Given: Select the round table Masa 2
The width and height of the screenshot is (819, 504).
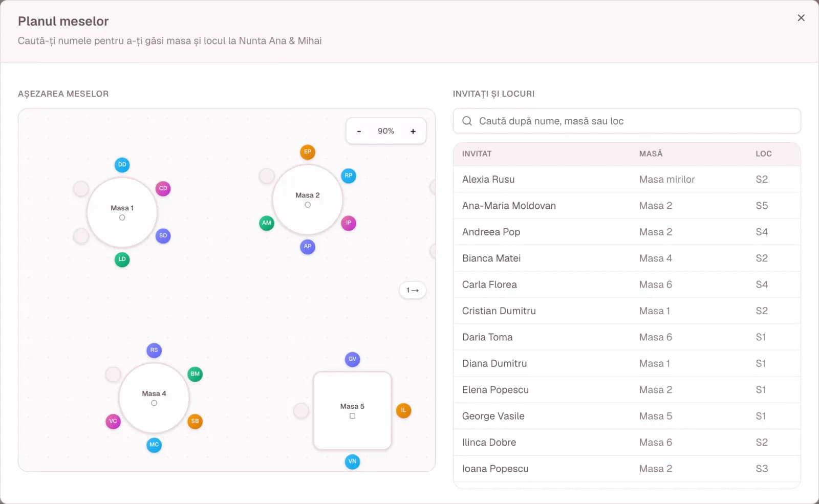Looking at the screenshot, I should click(x=308, y=200).
